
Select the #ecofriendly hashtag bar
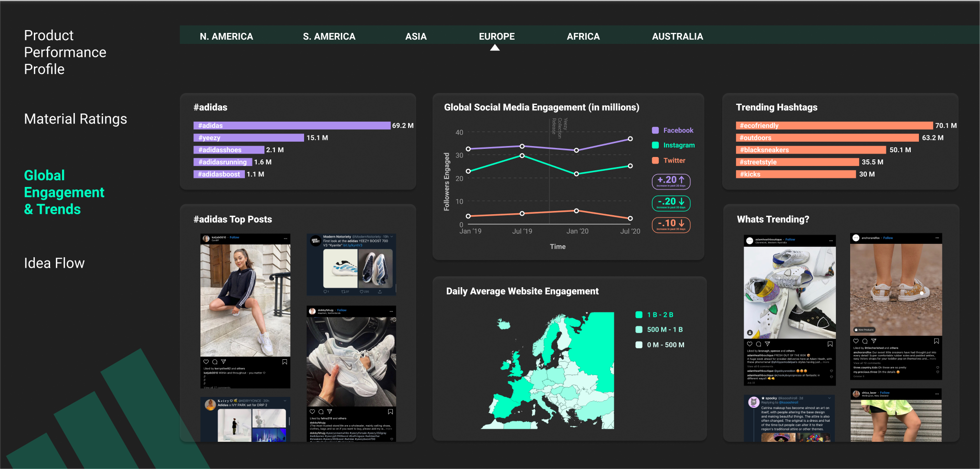pyautogui.click(x=834, y=125)
